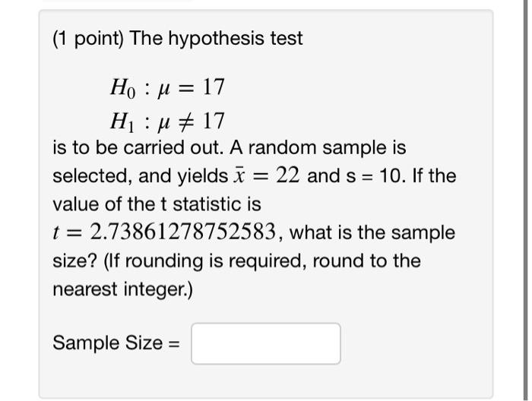
Task: Click the mu symbol in H0
Action: tap(164, 89)
